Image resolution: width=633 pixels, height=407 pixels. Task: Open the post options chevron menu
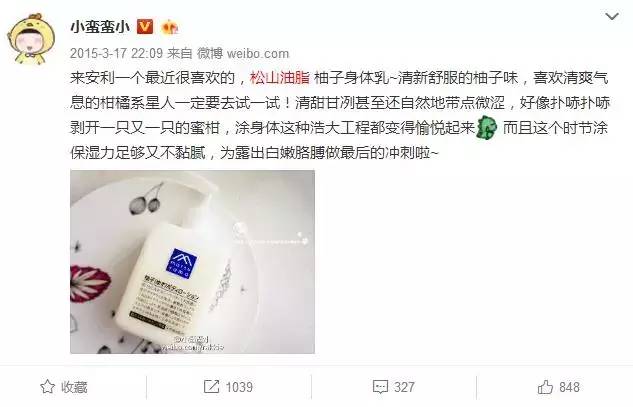click(x=612, y=17)
